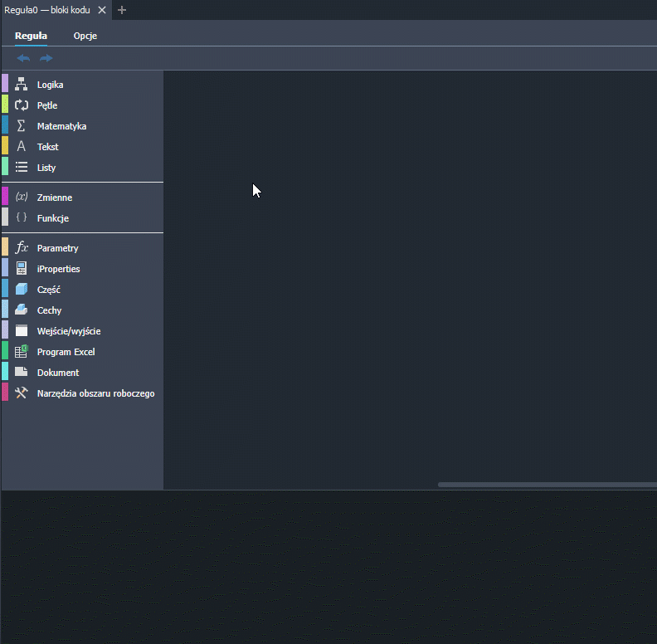Click the Funkcje braces icon

[x=22, y=218]
